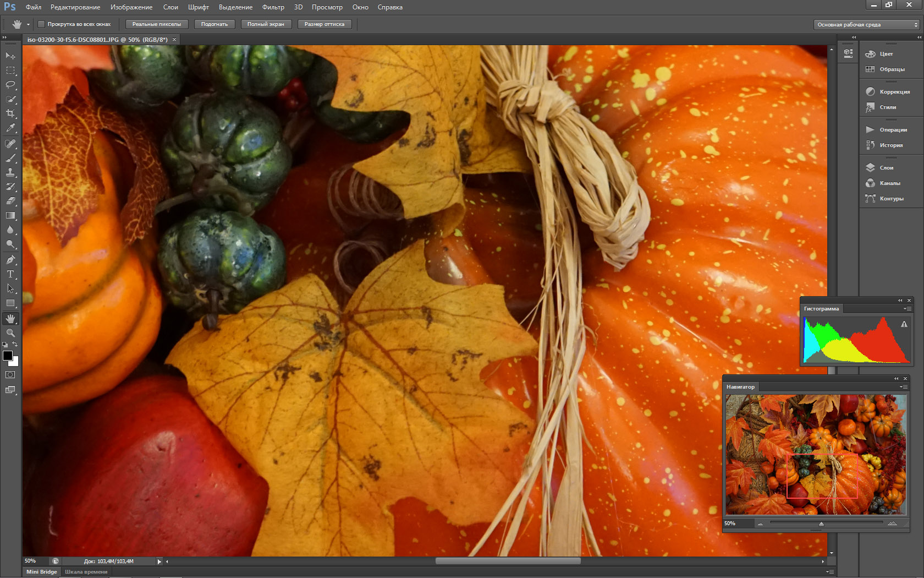Select the Rectangular Marquee tool
Viewport: 924px width, 578px height.
(x=10, y=70)
